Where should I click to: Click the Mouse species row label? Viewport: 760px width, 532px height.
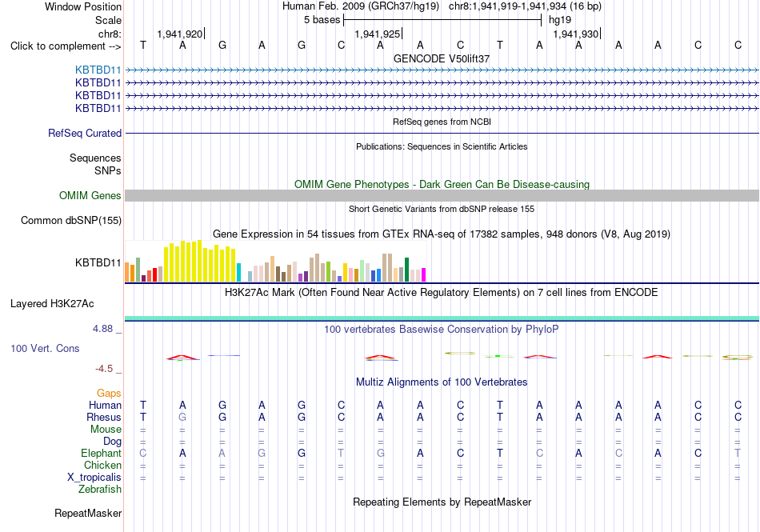click(106, 430)
